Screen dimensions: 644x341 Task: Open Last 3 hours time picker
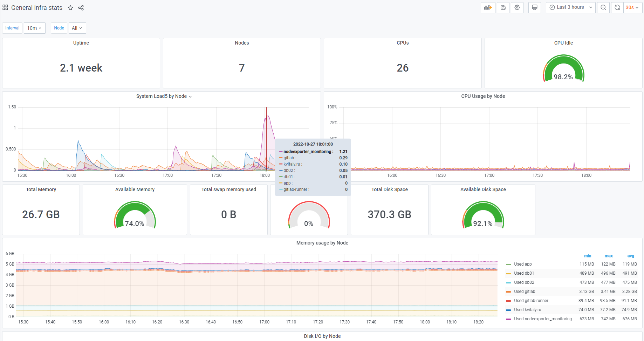[570, 7]
